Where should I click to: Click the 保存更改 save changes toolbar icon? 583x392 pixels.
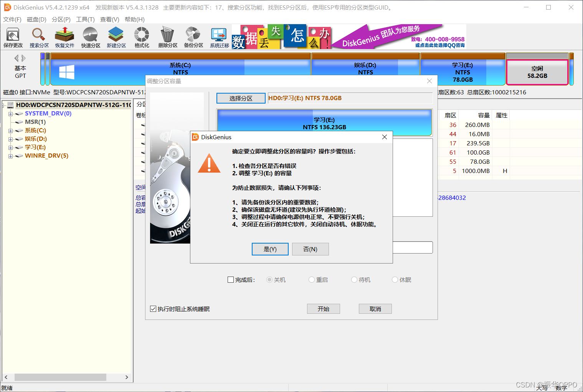click(x=13, y=38)
